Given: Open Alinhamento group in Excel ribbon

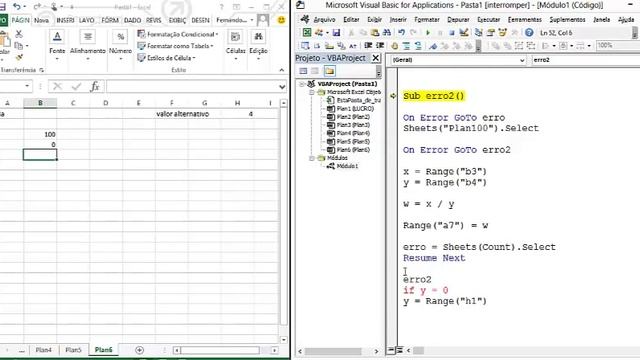Looking at the screenshot, I should pos(88,46).
